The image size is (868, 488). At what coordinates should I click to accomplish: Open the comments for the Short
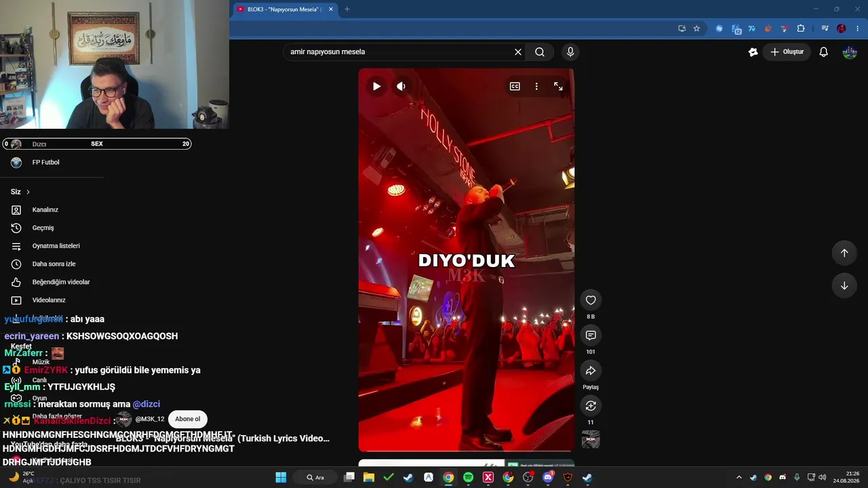(591, 335)
